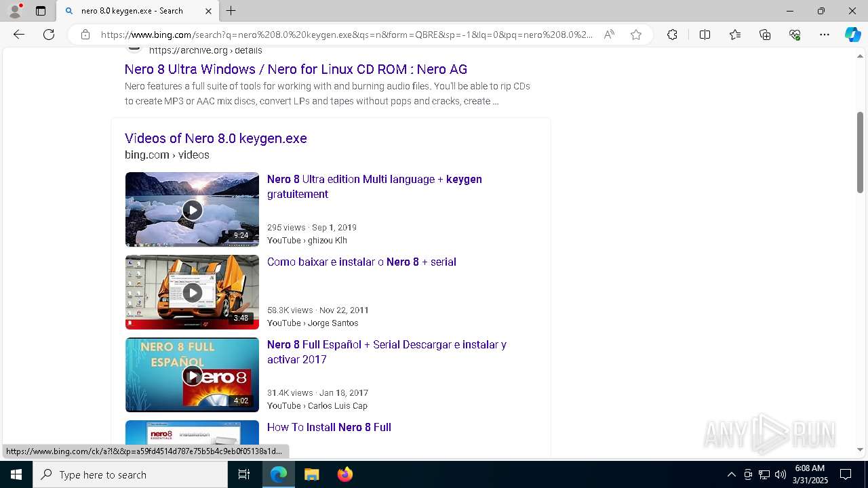The height and width of the screenshot is (488, 868).
Task: Click the Nero 8 Essentials installation thumbnail
Action: 192,432
